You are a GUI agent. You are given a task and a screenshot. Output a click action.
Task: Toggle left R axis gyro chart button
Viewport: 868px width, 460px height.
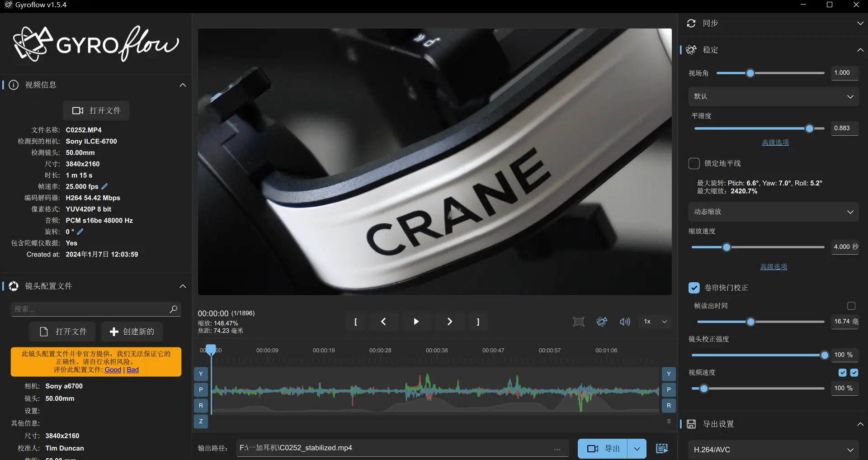coord(201,406)
